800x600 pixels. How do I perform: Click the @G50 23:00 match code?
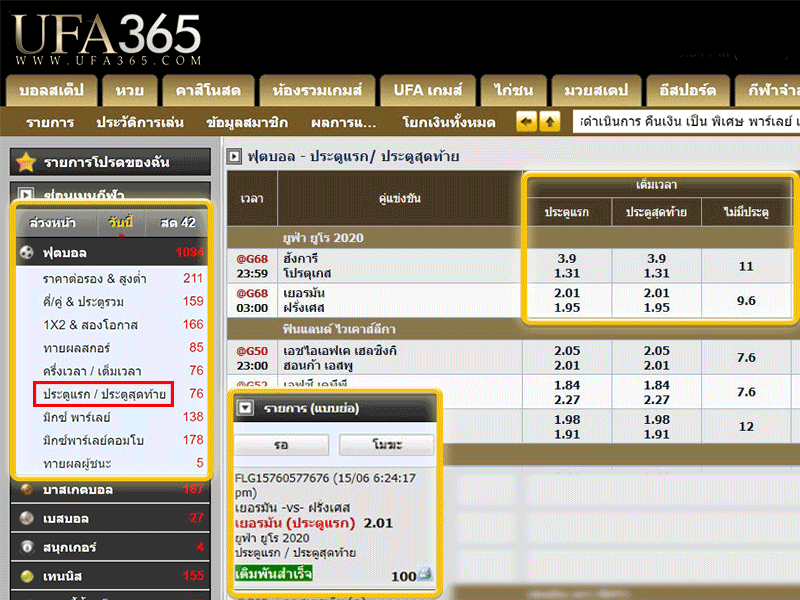pos(252,351)
